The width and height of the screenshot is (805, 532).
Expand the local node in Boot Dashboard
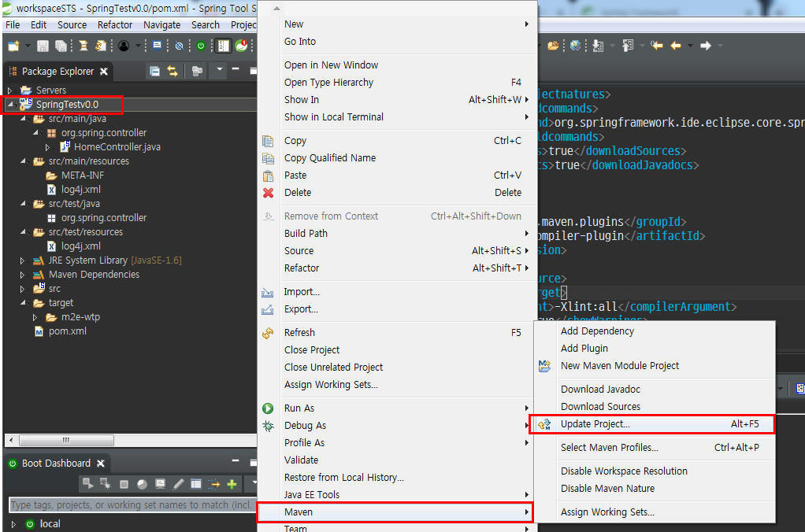(x=13, y=524)
